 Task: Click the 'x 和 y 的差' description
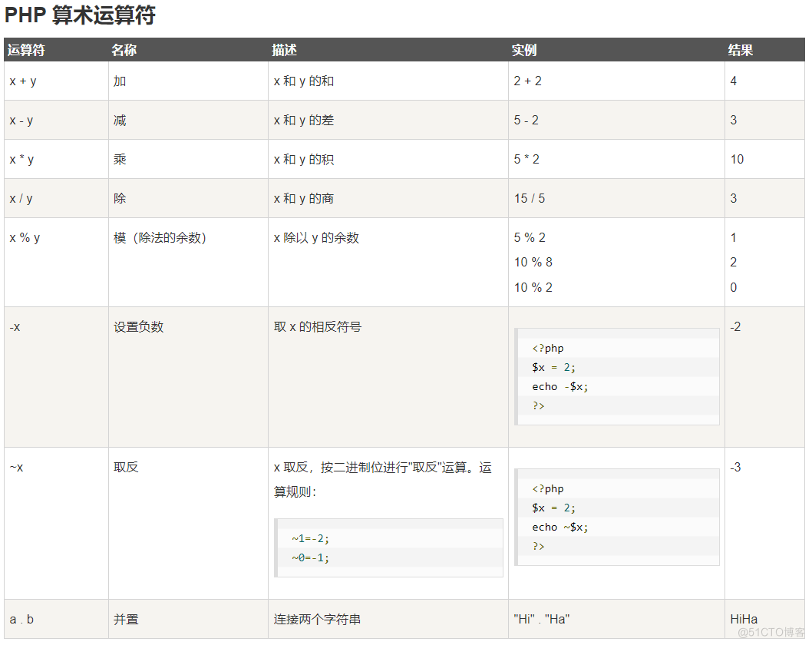(x=304, y=121)
